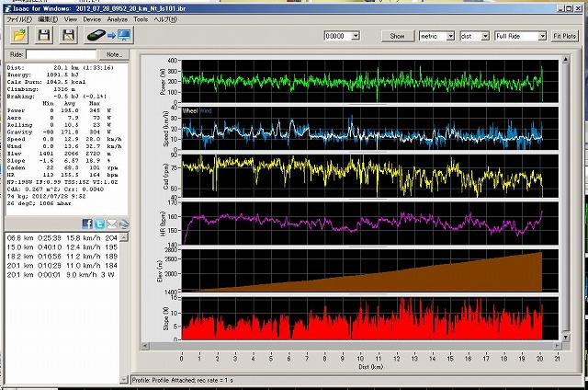Screen dimensions: 588x390
Task: Click the second save disk icon
Action: (68, 35)
